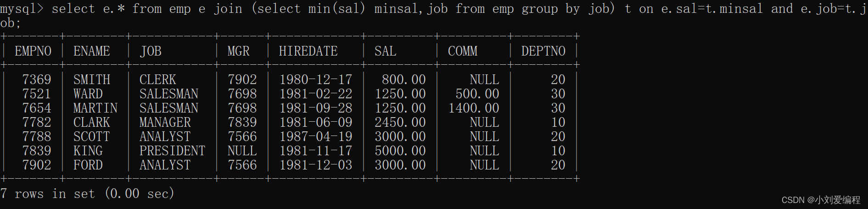The height and width of the screenshot is (209, 868).
Task: Select the PRESIDENT job cell
Action: coord(173,151)
